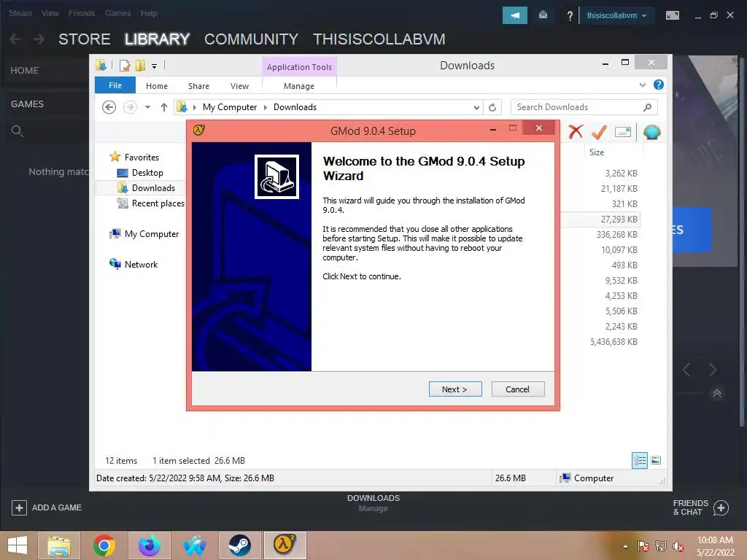Screen dimensions: 747x560
Task: Select the Application Tools contextual tab
Action: click(299, 66)
